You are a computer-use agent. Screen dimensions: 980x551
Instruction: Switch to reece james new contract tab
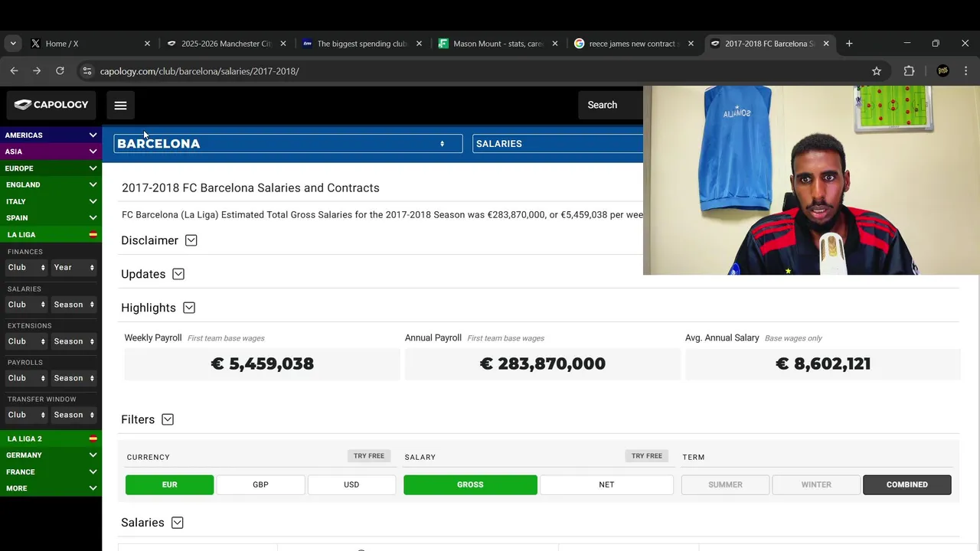point(632,44)
